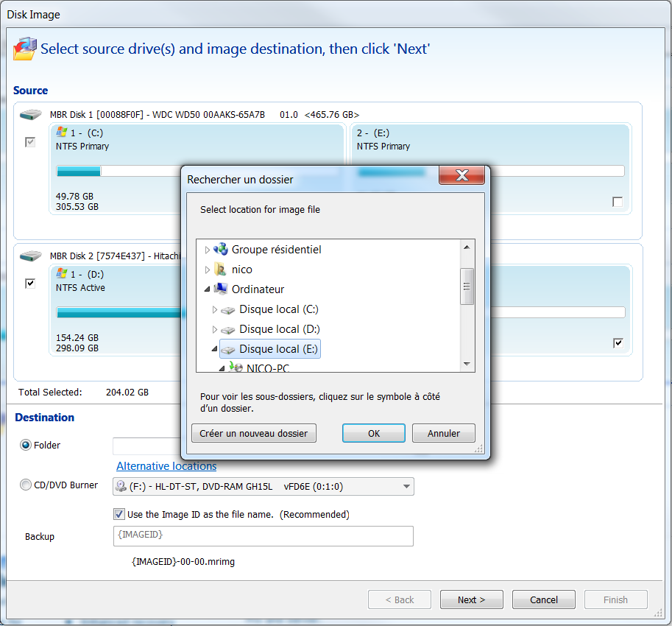672x626 pixels.
Task: Click the MBR Disk 2 hard drive icon
Action: point(31,256)
